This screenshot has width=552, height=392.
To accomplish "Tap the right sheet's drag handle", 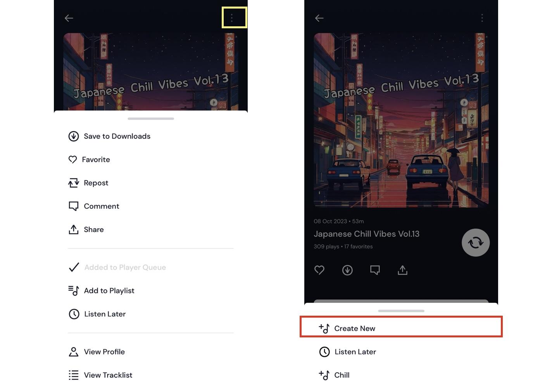I will (401, 311).
